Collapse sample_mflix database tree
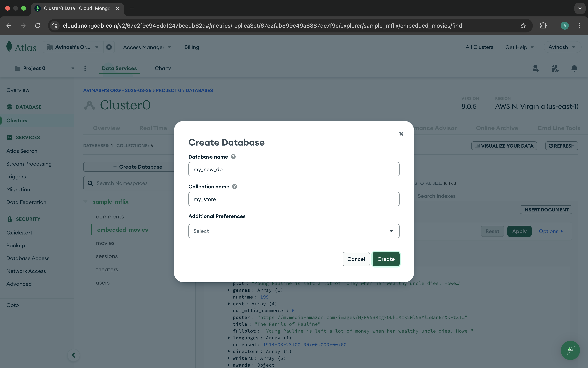Image resolution: width=588 pixels, height=368 pixels. click(x=86, y=202)
